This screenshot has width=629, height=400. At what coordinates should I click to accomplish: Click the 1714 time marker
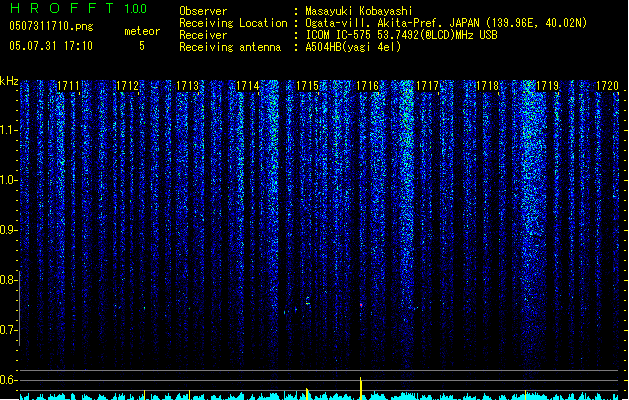coord(248,86)
